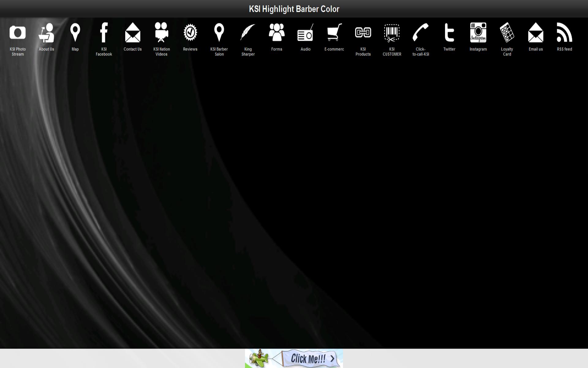Open the Contact Us envelope icon
588x368 pixels.
pos(133,33)
